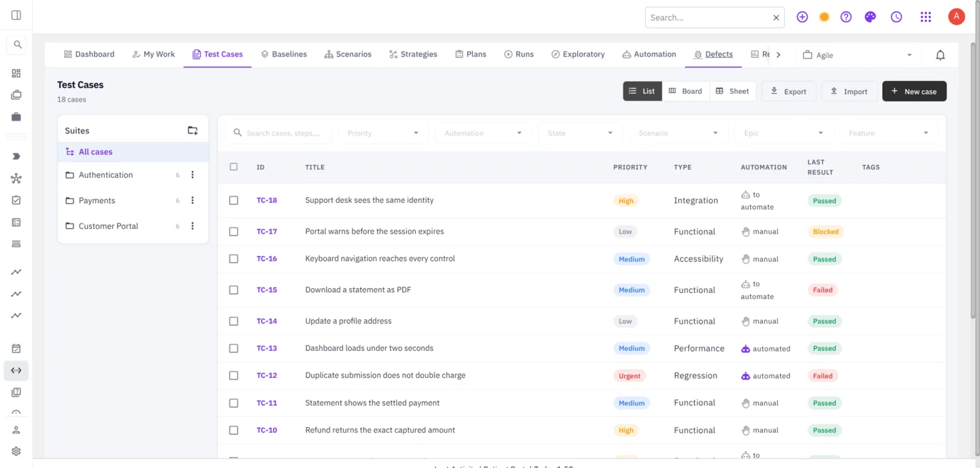Click the Blocked result badge for TC-17

826,232
